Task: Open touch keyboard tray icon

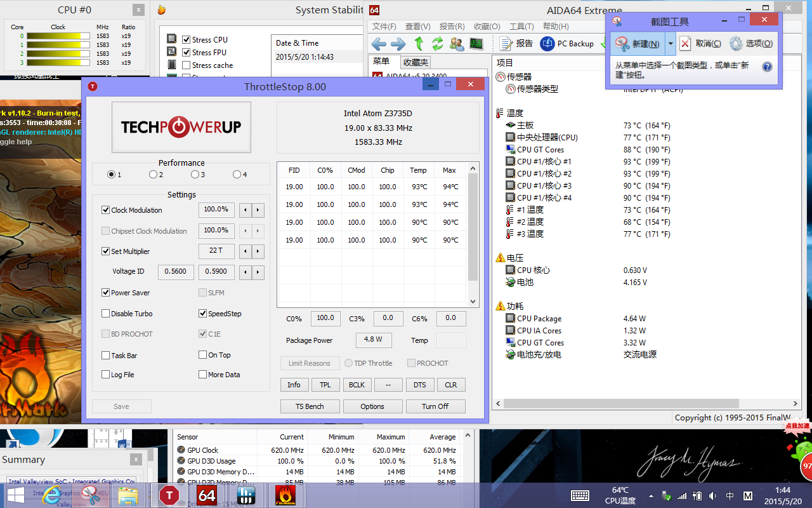Action: (580, 495)
